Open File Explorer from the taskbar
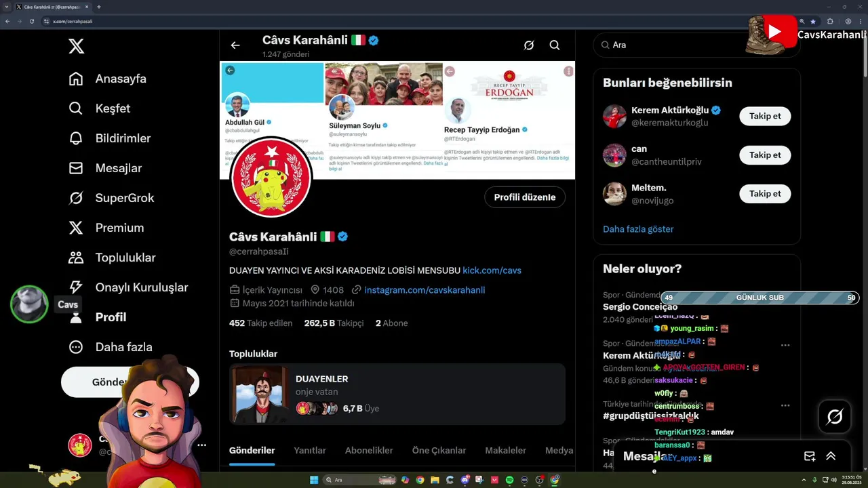The image size is (868, 488). pos(435,480)
